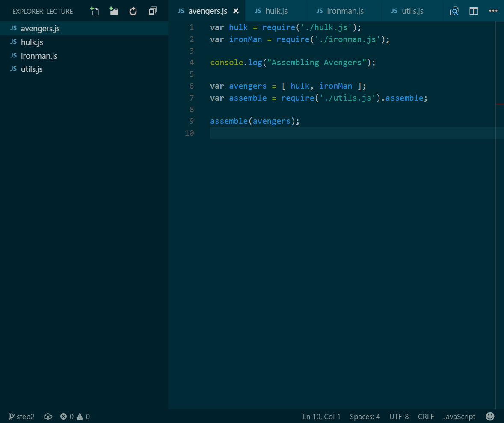Viewport: 504px width, 423px height.
Task: Publish changes with the cloud upload icon
Action: (x=48, y=417)
